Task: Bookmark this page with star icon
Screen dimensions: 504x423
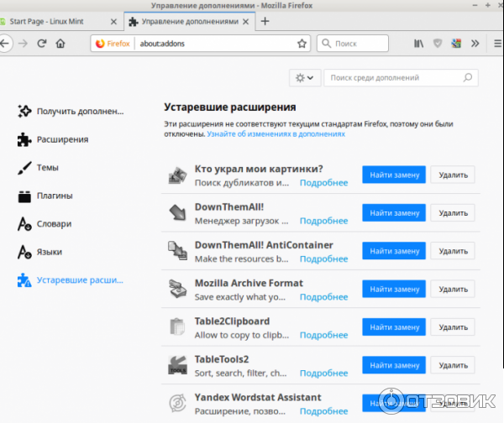Action: click(302, 44)
